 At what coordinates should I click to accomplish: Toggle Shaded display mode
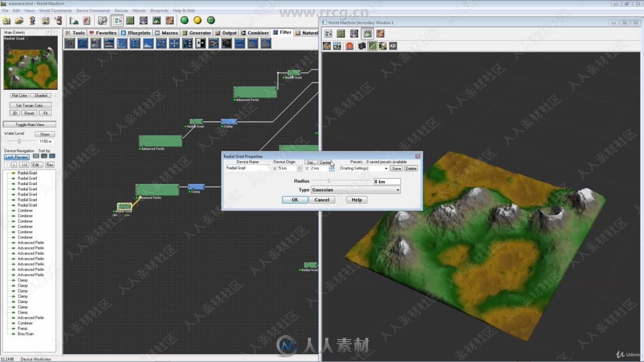[41, 96]
